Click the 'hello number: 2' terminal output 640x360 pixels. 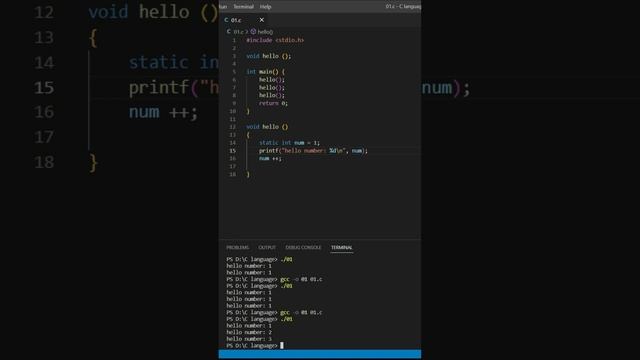pyautogui.click(x=249, y=332)
